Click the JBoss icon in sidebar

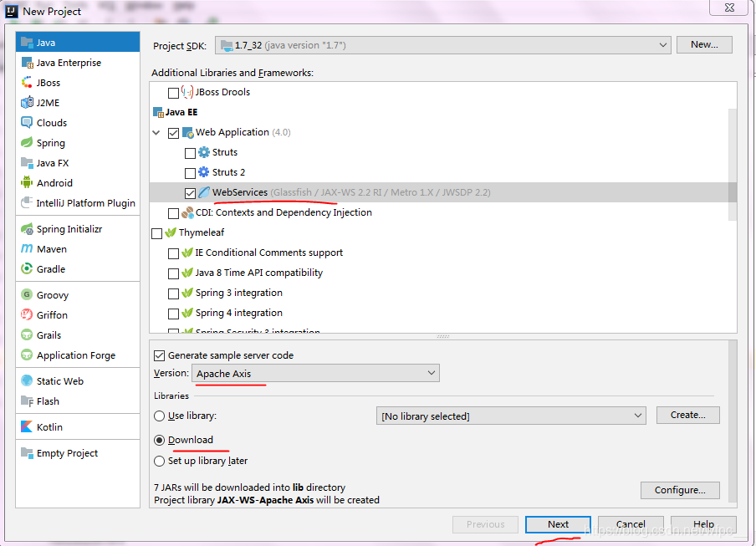pos(27,83)
